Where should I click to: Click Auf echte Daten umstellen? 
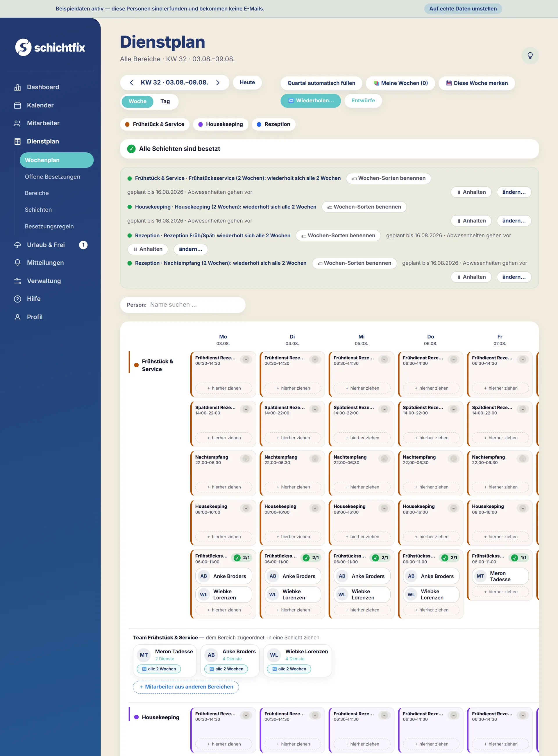click(463, 9)
